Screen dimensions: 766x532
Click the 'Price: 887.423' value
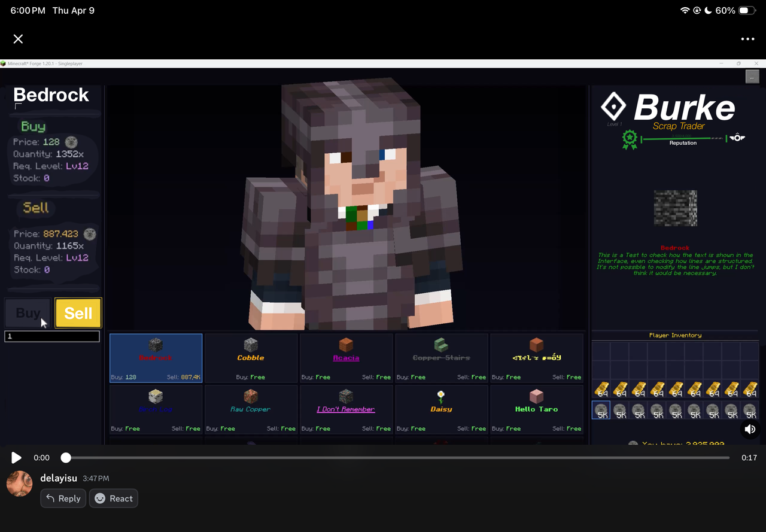point(60,233)
